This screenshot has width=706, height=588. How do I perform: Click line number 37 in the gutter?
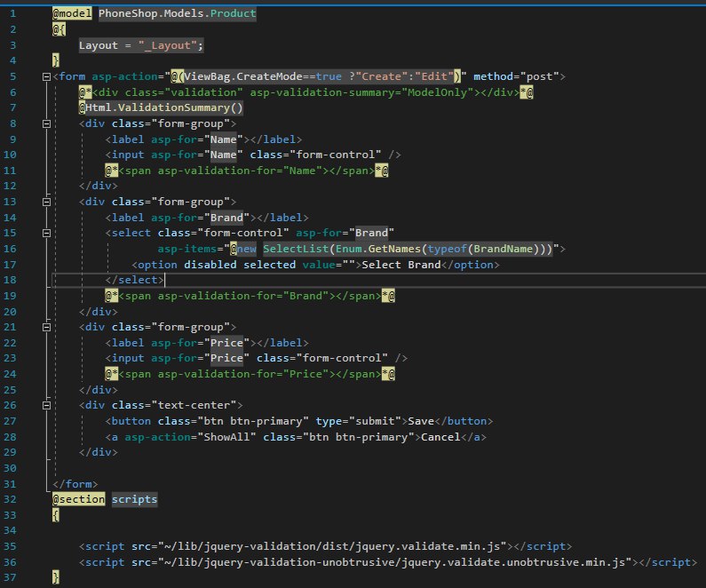[x=10, y=577]
